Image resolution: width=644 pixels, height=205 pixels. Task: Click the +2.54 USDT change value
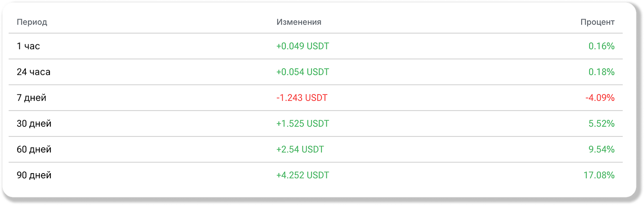[300, 149]
